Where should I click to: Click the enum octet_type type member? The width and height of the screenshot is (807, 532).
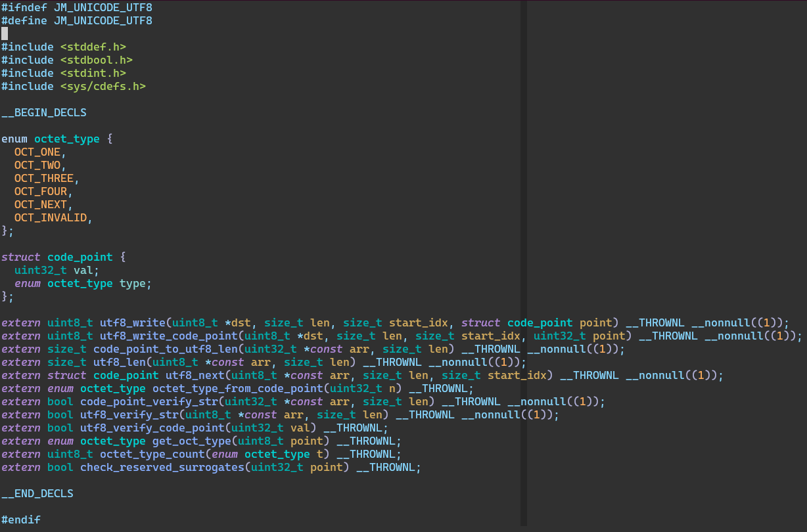coord(83,283)
